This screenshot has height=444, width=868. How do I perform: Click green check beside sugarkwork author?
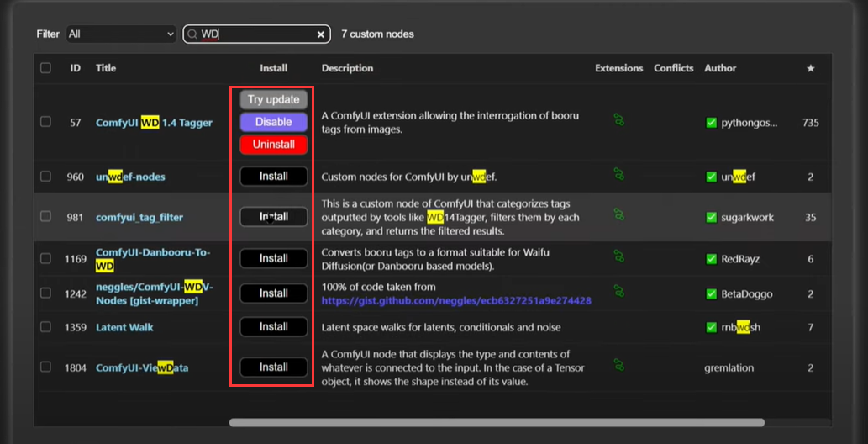[712, 217]
